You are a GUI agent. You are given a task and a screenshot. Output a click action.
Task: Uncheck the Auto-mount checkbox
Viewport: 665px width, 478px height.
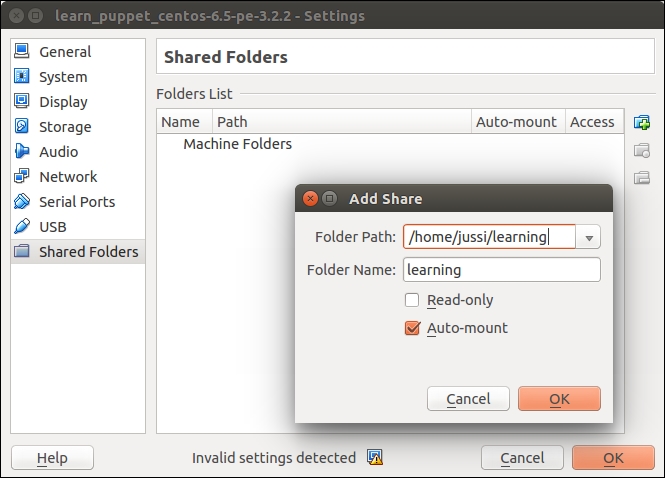(x=412, y=328)
